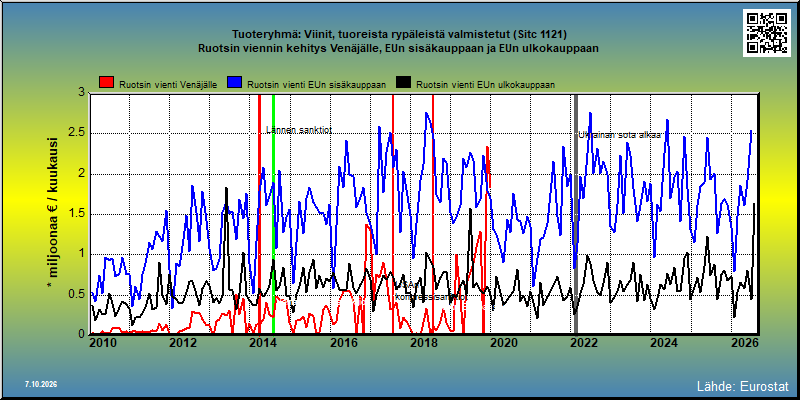800x400 pixels.
Task: Select legend label Ruotsin vienti EUn sisäkauppaan
Action: coord(316,85)
